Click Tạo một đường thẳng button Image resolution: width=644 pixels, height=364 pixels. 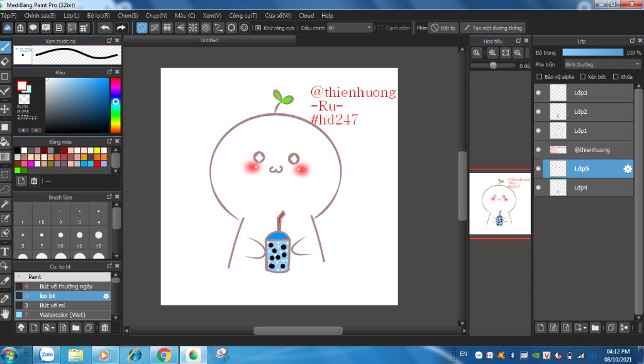[x=493, y=28]
